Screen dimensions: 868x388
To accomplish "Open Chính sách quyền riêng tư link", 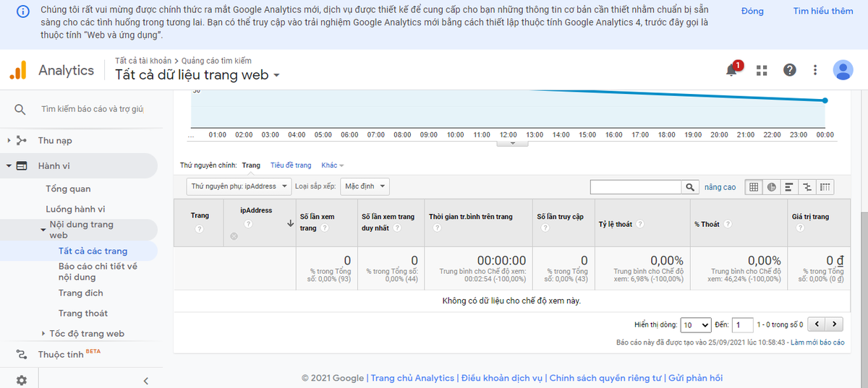I will pos(605,378).
